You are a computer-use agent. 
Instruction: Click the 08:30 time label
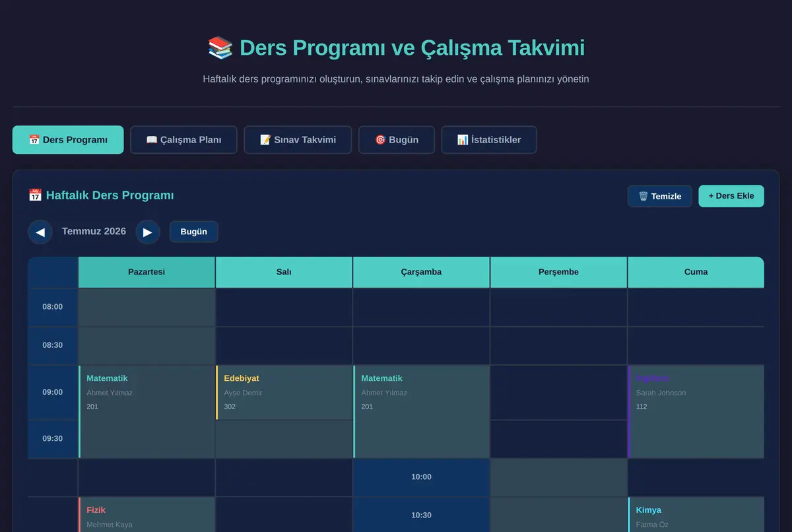coord(53,345)
